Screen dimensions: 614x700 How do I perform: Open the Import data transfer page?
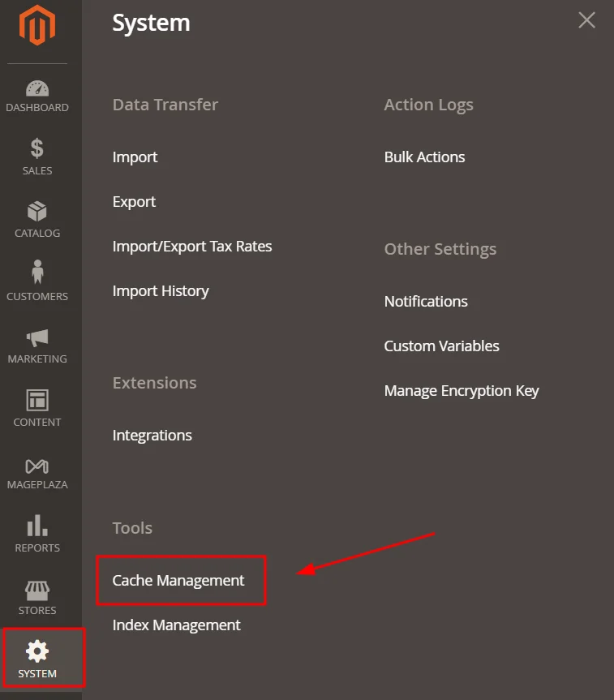[x=135, y=157]
